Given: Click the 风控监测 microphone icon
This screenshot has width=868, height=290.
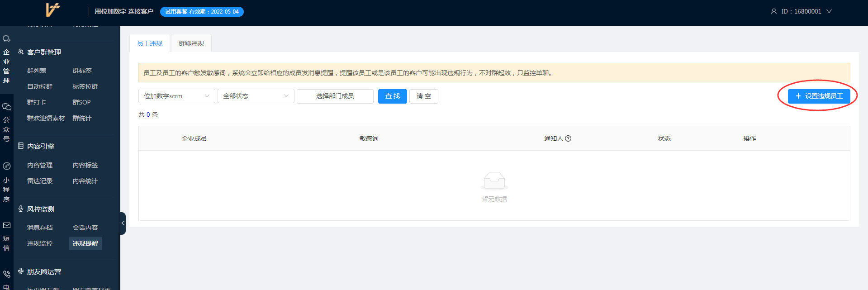Looking at the screenshot, I should coord(21,209).
